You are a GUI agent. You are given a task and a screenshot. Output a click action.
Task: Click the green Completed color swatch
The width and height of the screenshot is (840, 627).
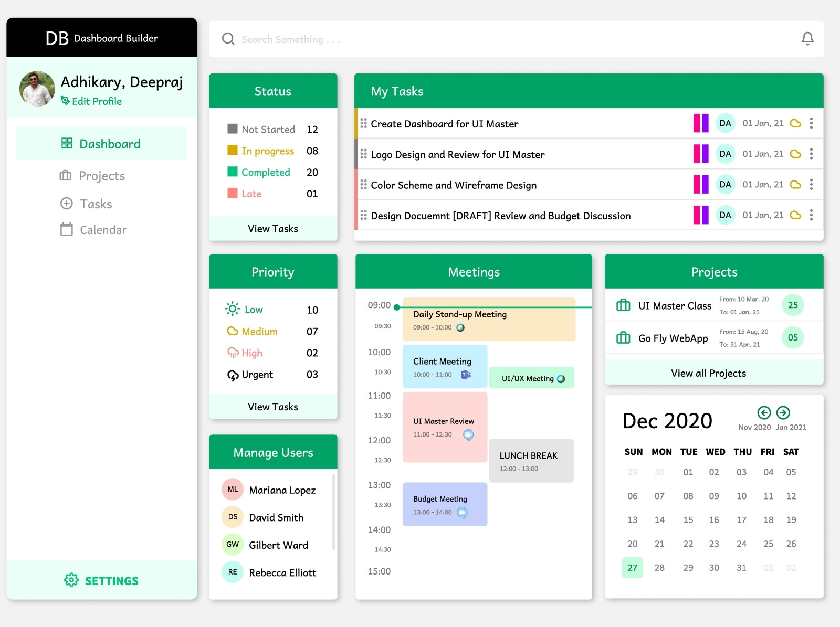(x=233, y=172)
